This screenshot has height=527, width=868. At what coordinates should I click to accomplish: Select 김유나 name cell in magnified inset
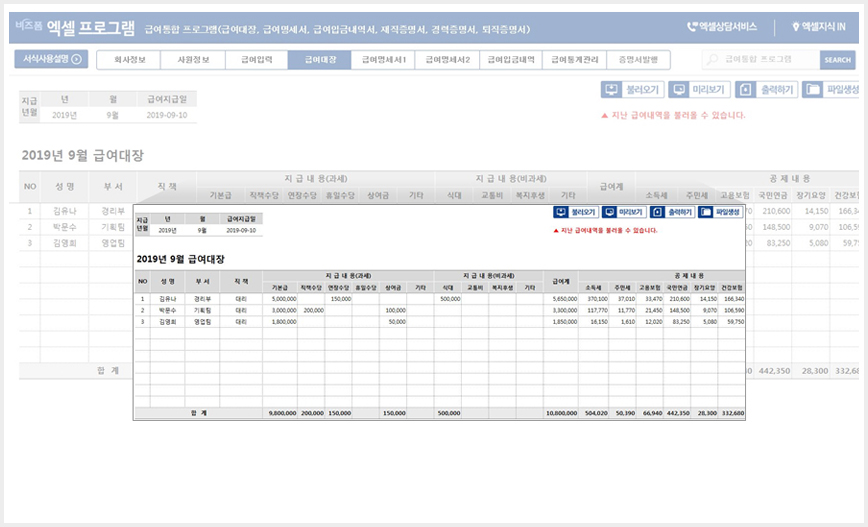click(x=168, y=299)
